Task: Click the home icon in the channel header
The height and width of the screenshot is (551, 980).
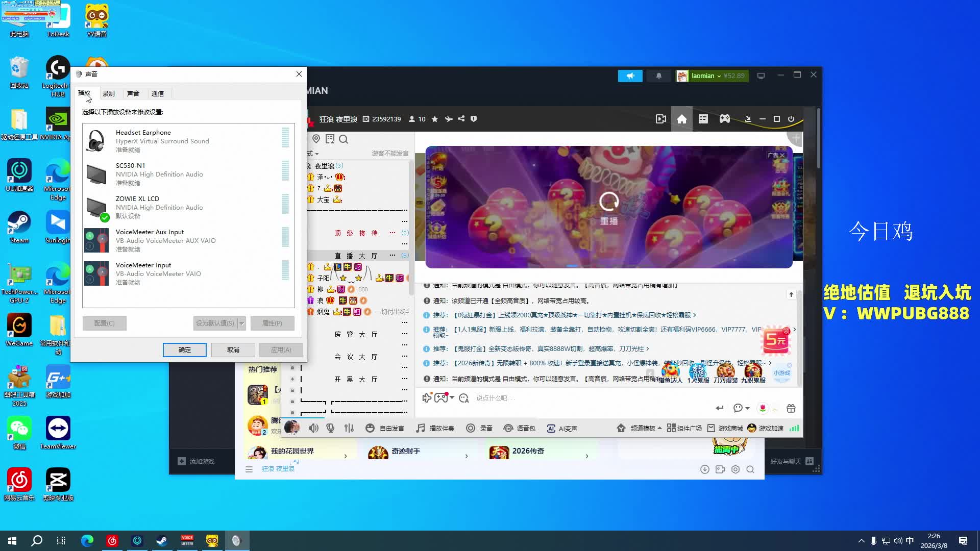Action: click(681, 119)
